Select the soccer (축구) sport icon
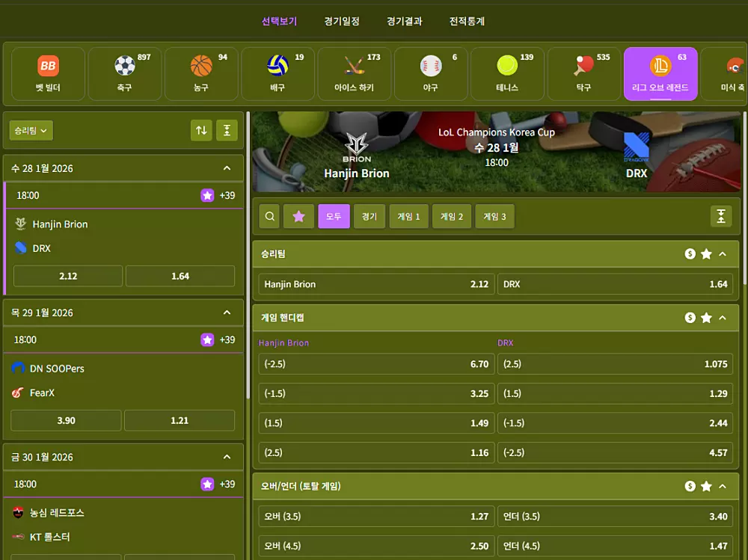 click(x=125, y=75)
